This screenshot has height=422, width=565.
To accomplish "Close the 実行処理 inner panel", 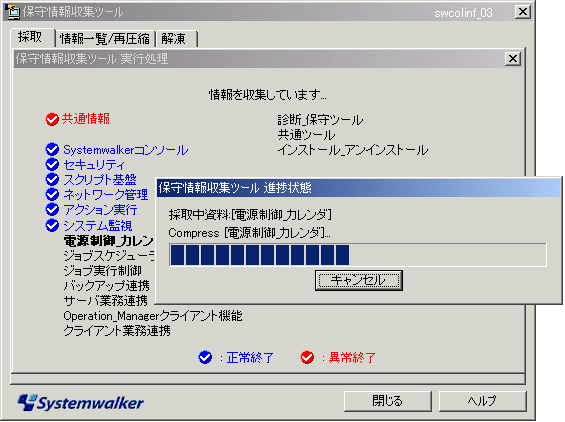I will [x=513, y=58].
